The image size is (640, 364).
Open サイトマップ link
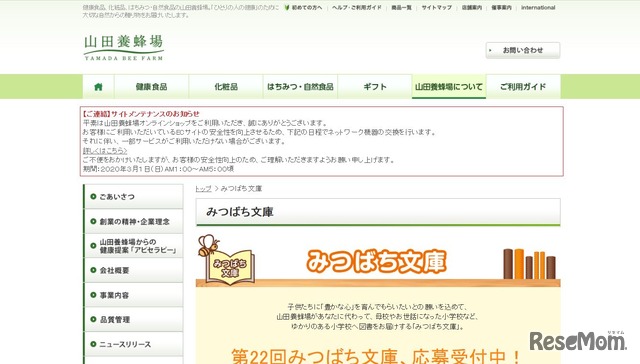click(436, 7)
